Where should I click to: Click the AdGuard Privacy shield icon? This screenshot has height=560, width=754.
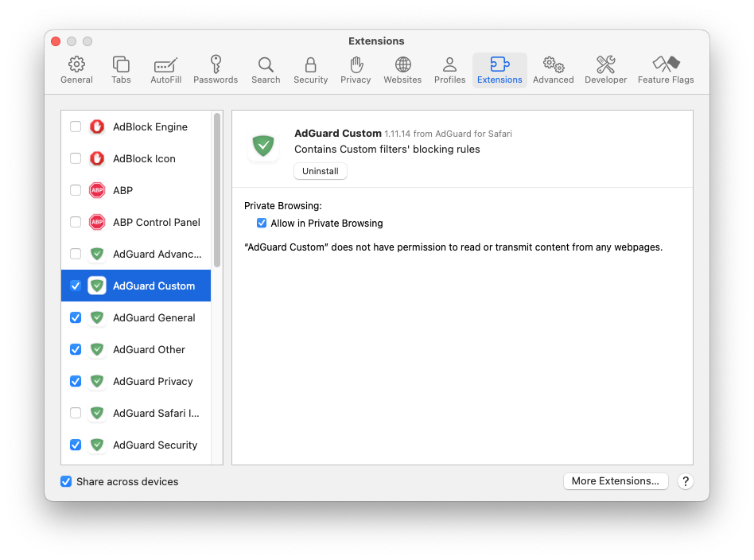click(97, 381)
